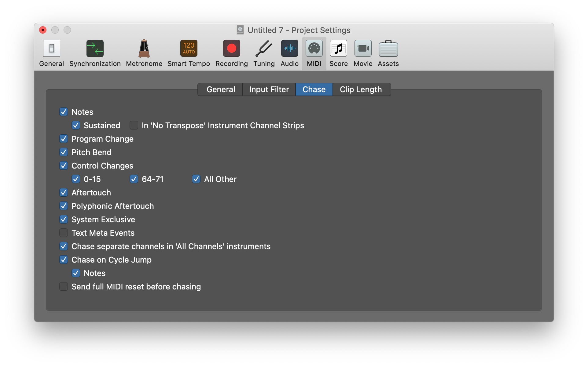Enable Send full MIDI reset before chasing
The image size is (588, 367).
click(64, 287)
